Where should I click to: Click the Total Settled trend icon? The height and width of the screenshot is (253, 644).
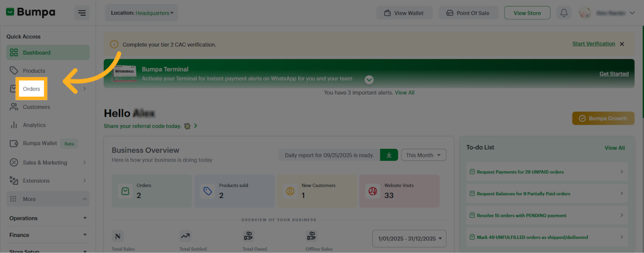click(x=185, y=236)
